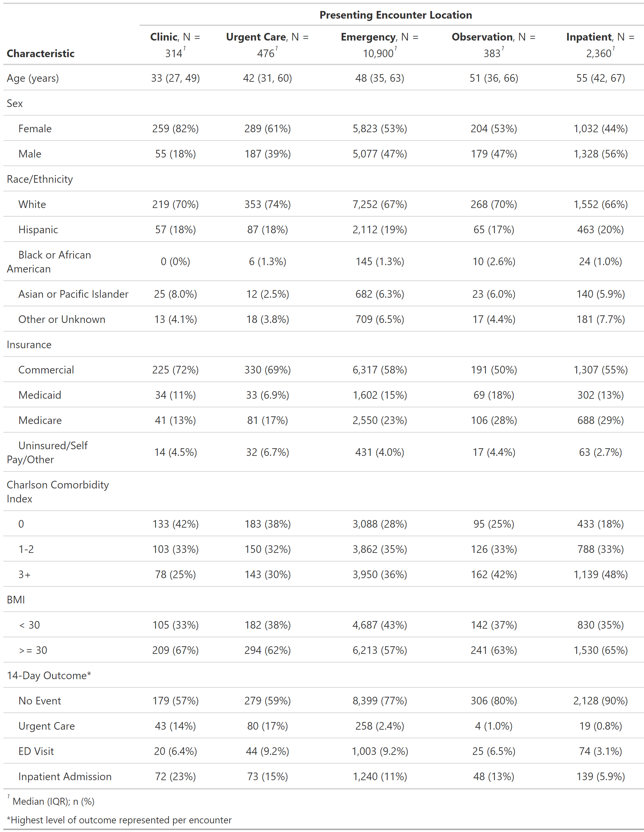Click the Asian or Pacific Islander row label

73,294
